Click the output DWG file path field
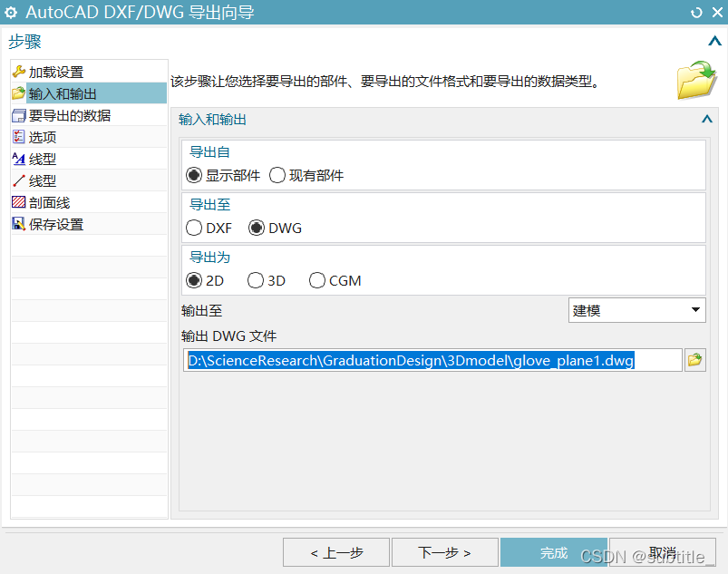The height and width of the screenshot is (574, 728). (432, 360)
